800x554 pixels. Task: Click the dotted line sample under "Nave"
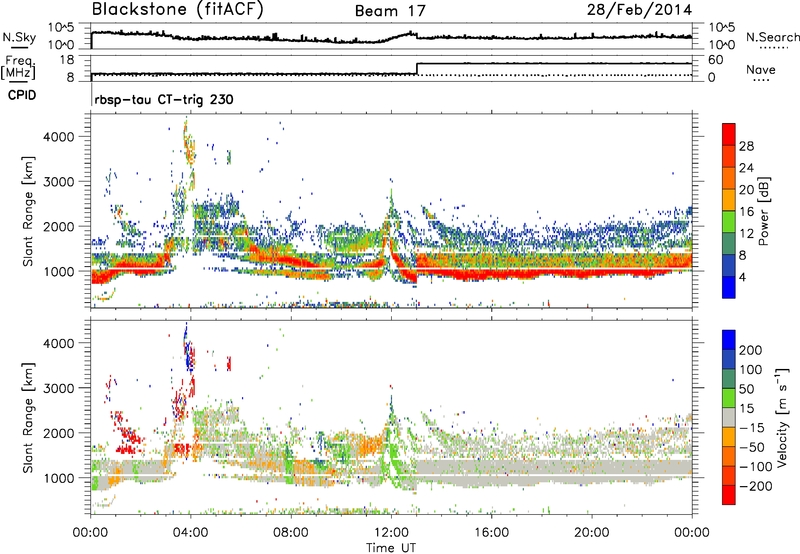[x=761, y=80]
